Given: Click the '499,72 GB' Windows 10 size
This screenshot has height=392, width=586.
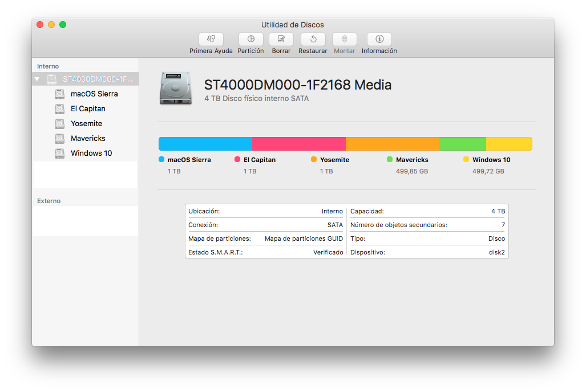Looking at the screenshot, I should click(488, 172).
